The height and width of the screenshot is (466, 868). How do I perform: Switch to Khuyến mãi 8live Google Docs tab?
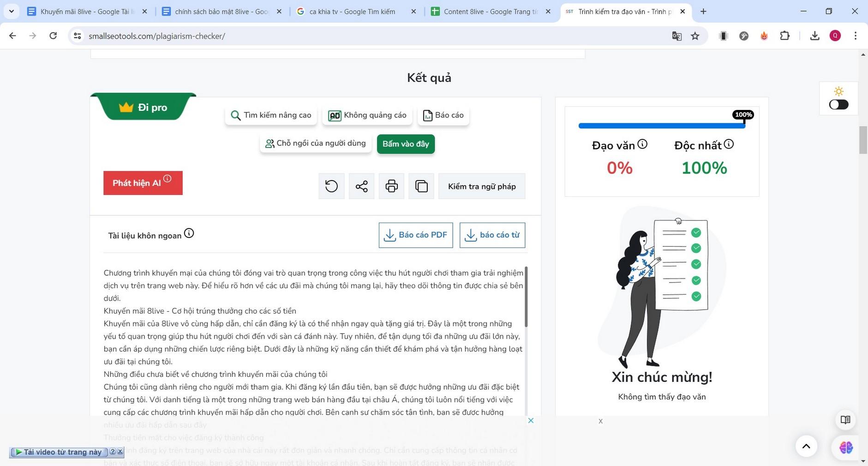[87, 12]
